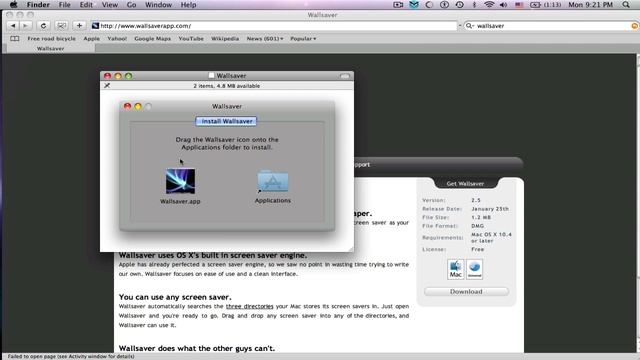The height and width of the screenshot is (360, 640).
Task: Click the customize icon in Finder status bar
Action: point(107,86)
